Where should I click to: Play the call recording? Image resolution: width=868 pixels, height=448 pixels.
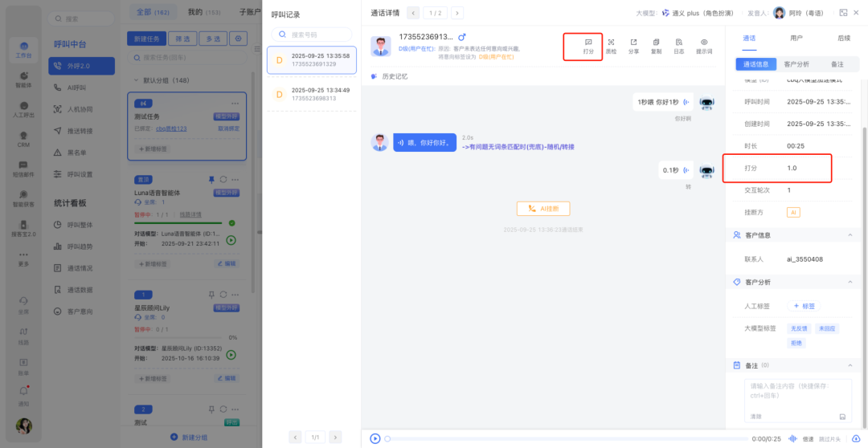(x=375, y=438)
